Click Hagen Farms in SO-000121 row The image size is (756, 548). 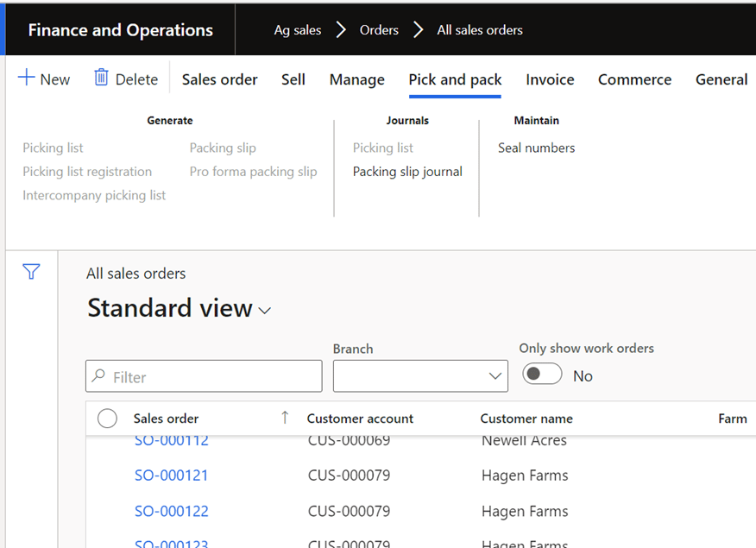pyautogui.click(x=525, y=476)
